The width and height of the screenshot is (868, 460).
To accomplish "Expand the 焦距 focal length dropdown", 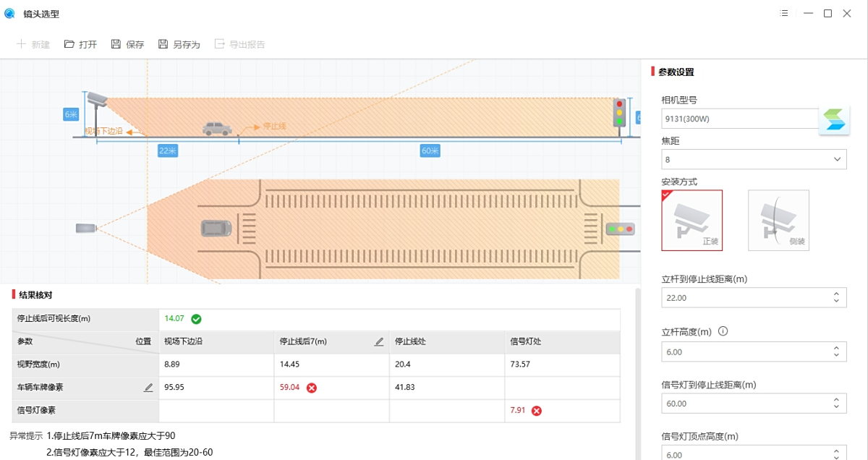I will [838, 159].
